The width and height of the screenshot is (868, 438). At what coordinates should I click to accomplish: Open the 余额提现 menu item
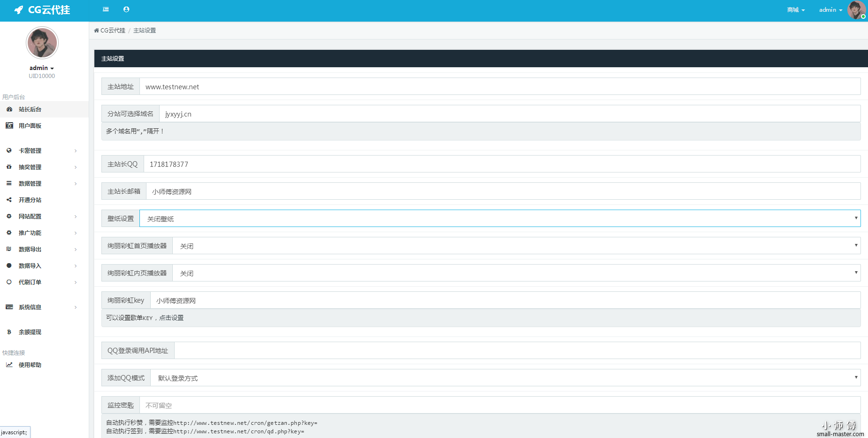(x=44, y=332)
